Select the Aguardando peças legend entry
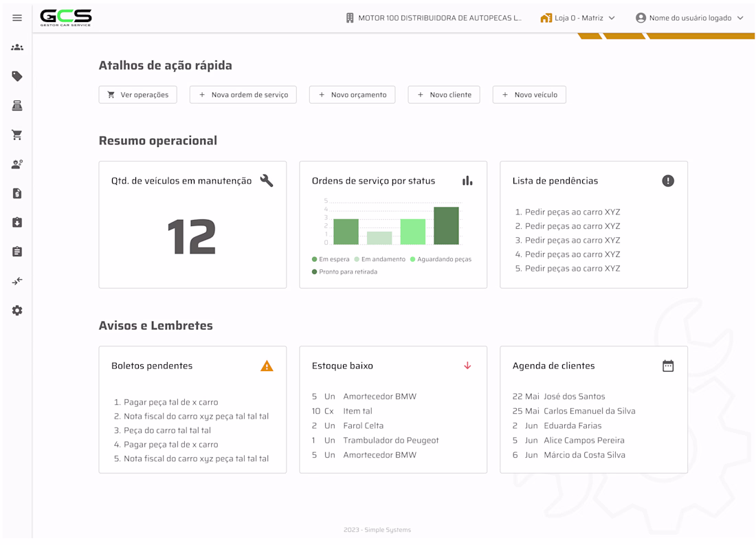 click(x=441, y=259)
